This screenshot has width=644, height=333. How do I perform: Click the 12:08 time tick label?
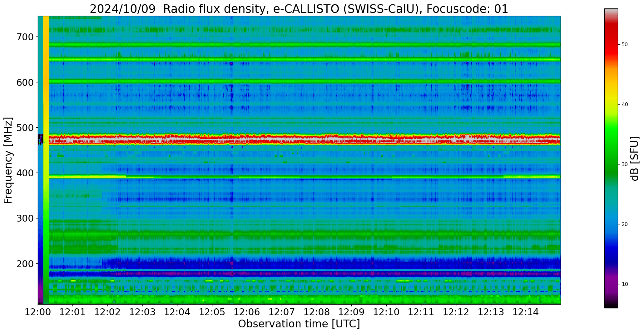click(x=317, y=312)
